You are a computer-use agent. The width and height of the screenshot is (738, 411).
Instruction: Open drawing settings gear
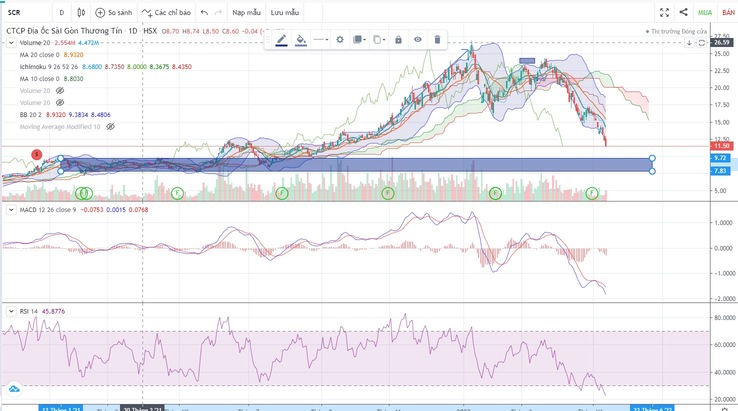click(340, 40)
